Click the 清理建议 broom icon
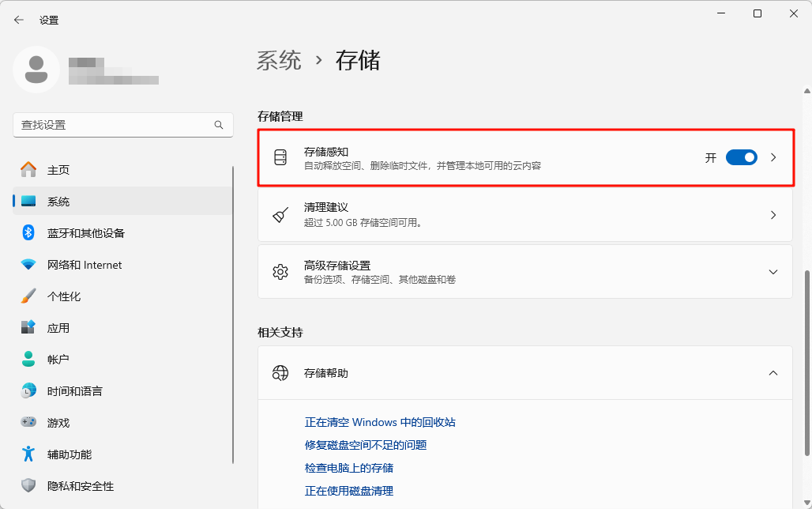Screen dimensions: 812x509 coord(280,215)
